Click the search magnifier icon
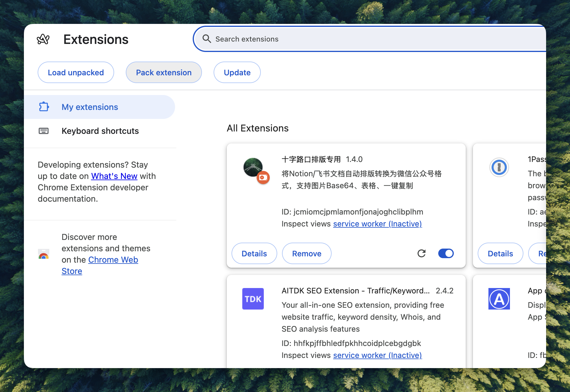The width and height of the screenshot is (570, 392). click(207, 39)
